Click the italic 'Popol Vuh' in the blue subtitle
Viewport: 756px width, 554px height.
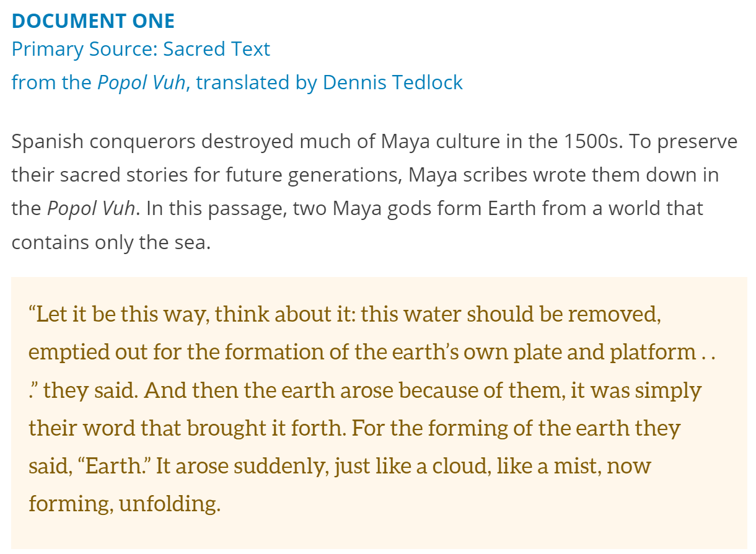tap(141, 82)
